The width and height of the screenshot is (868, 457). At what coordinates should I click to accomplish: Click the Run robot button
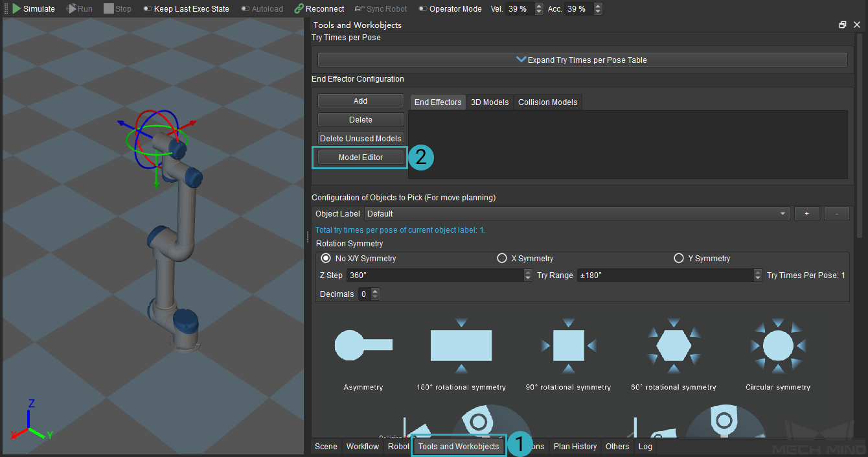pos(79,9)
